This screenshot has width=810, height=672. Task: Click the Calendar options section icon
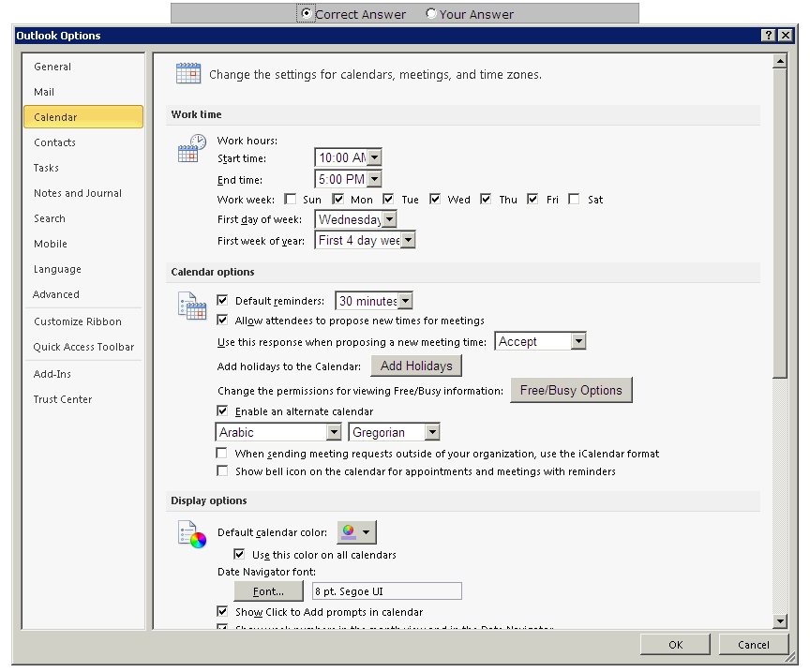[x=191, y=306]
